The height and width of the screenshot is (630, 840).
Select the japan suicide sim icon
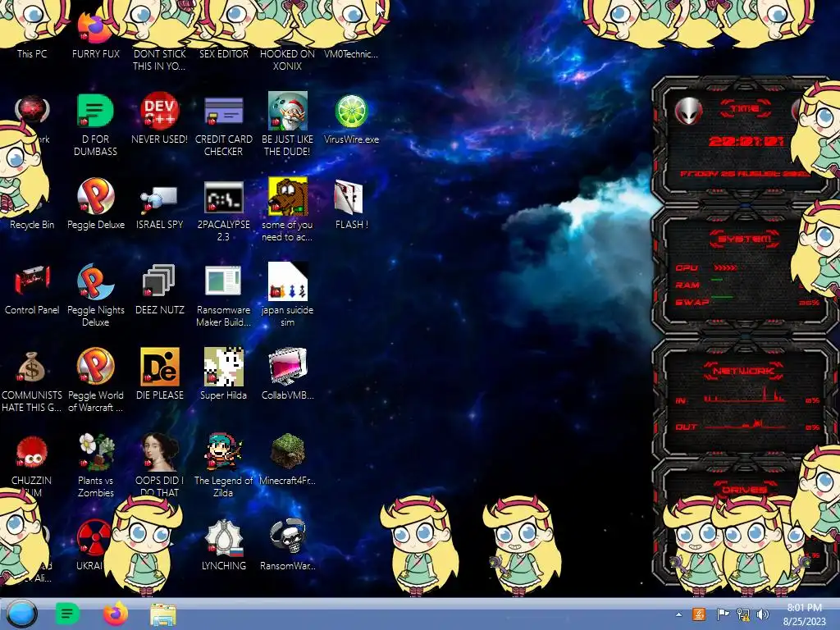pos(287,281)
